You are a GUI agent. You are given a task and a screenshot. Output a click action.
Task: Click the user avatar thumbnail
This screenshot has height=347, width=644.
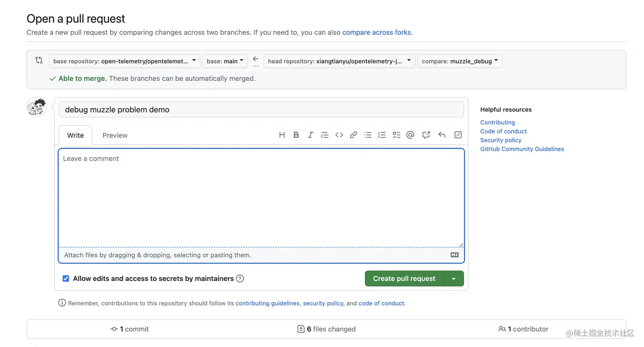coord(37,107)
